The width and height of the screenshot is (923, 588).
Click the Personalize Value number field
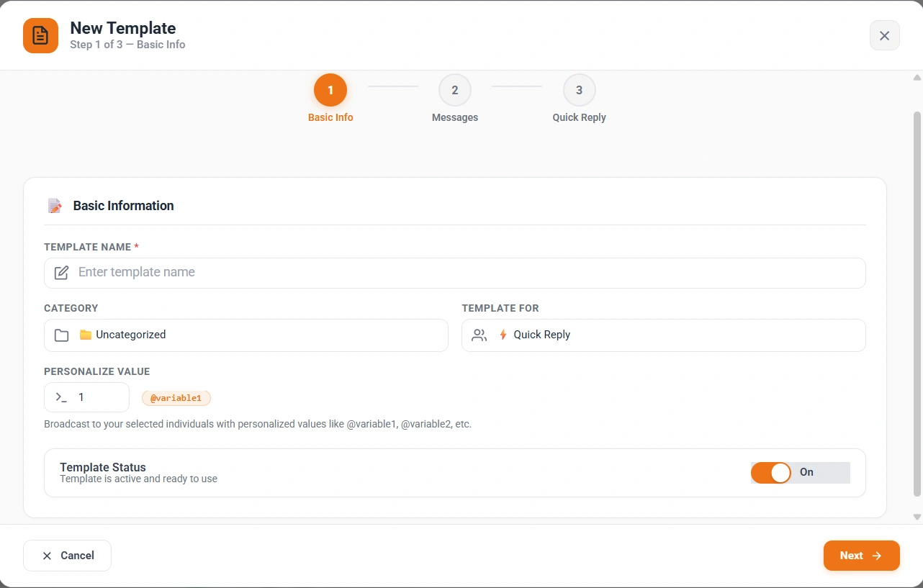coord(86,397)
